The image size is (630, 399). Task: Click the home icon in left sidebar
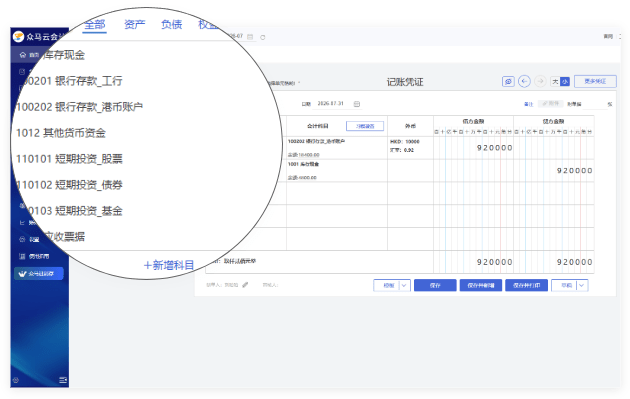[22, 55]
